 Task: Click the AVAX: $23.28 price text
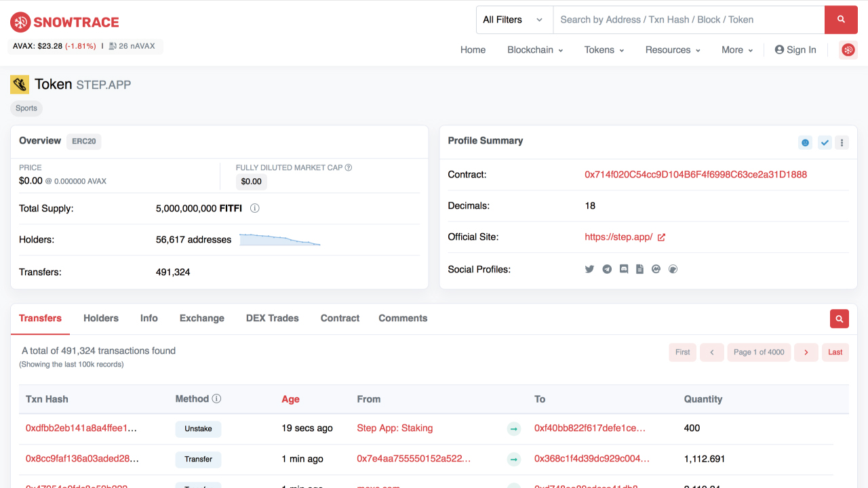[x=38, y=46]
